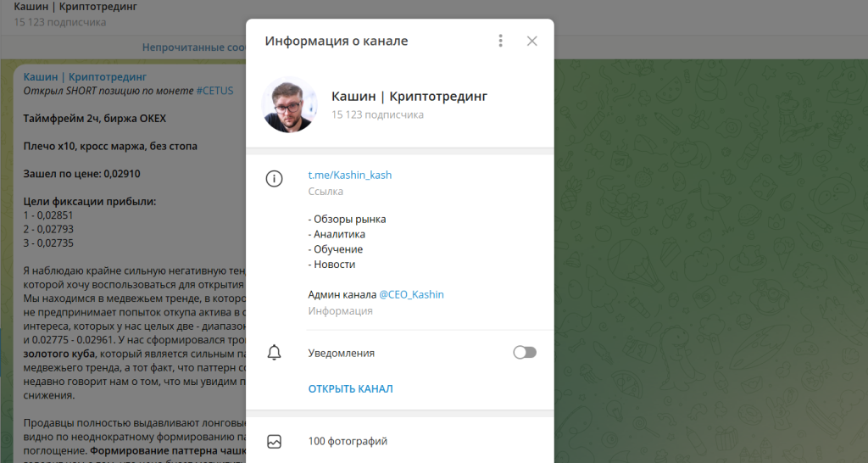Click the Информация о канале dialog title
This screenshot has width=868, height=463.
(336, 41)
